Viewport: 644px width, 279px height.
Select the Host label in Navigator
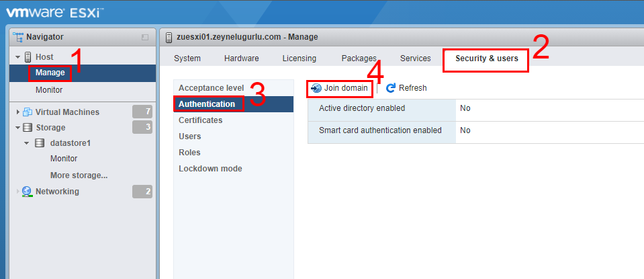(44, 57)
